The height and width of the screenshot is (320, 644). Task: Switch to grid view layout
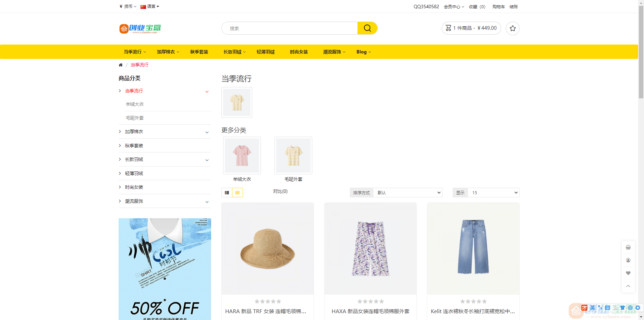click(x=237, y=193)
